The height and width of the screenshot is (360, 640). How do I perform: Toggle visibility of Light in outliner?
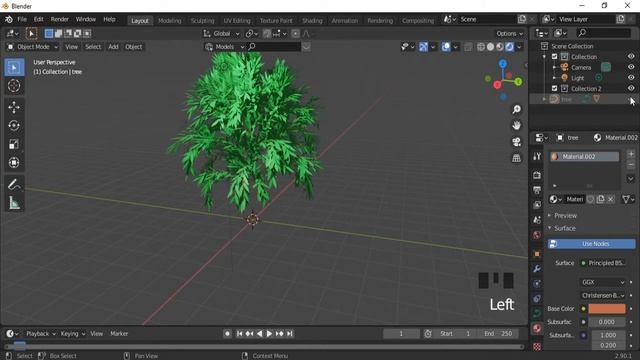coord(631,78)
